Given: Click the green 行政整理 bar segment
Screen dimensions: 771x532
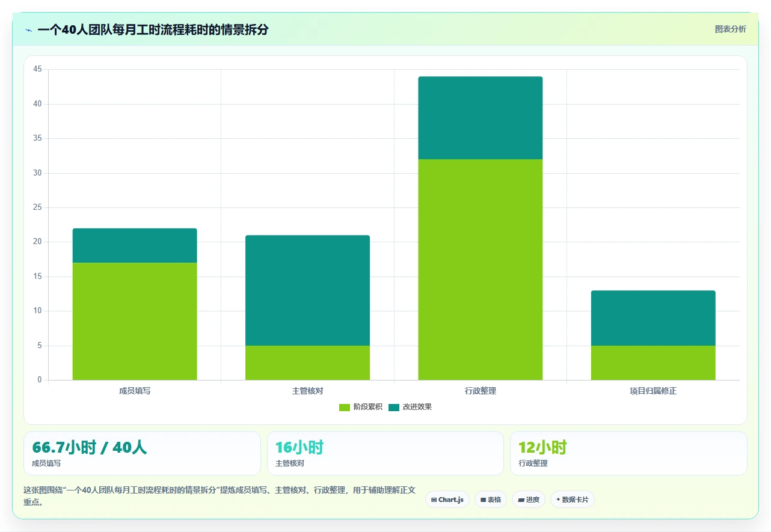Looking at the screenshot, I should coord(481,270).
